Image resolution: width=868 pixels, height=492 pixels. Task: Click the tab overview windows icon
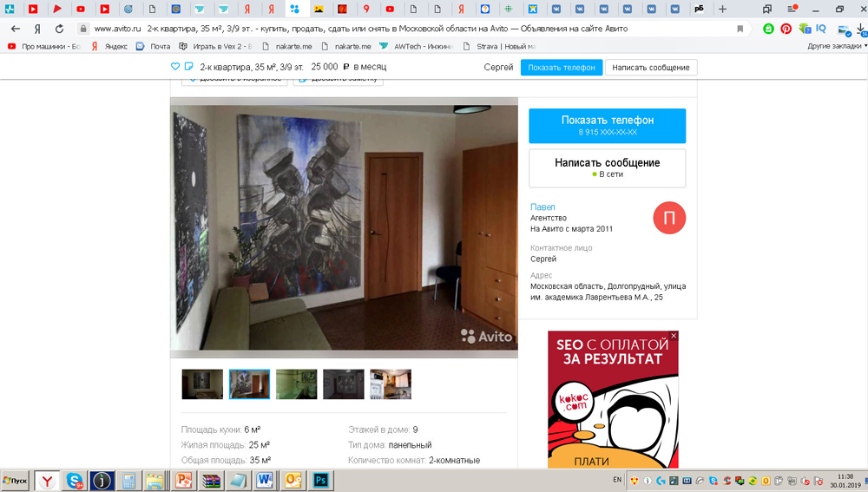pos(766,9)
